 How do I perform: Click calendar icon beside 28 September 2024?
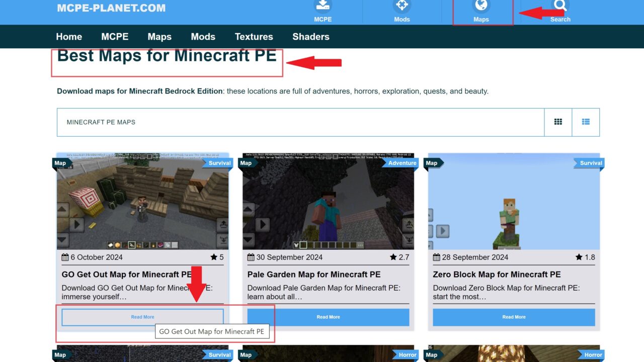pyautogui.click(x=436, y=257)
